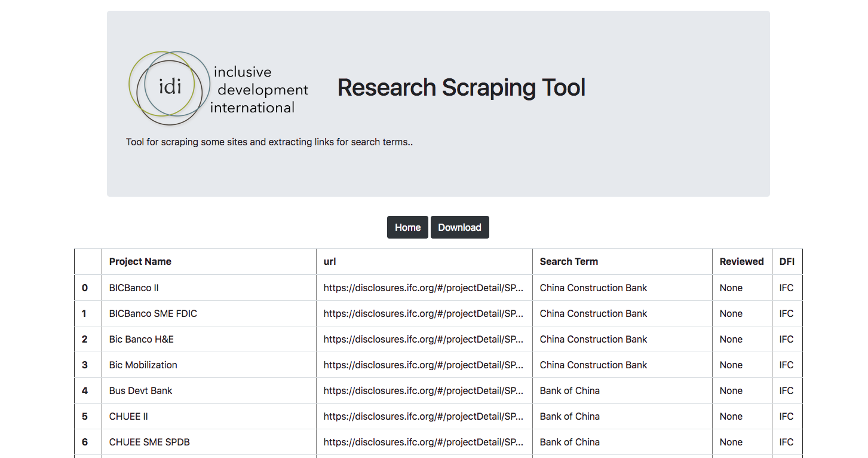Select the Bic Banco H&E project name
The height and width of the screenshot is (458, 868).
pyautogui.click(x=142, y=339)
